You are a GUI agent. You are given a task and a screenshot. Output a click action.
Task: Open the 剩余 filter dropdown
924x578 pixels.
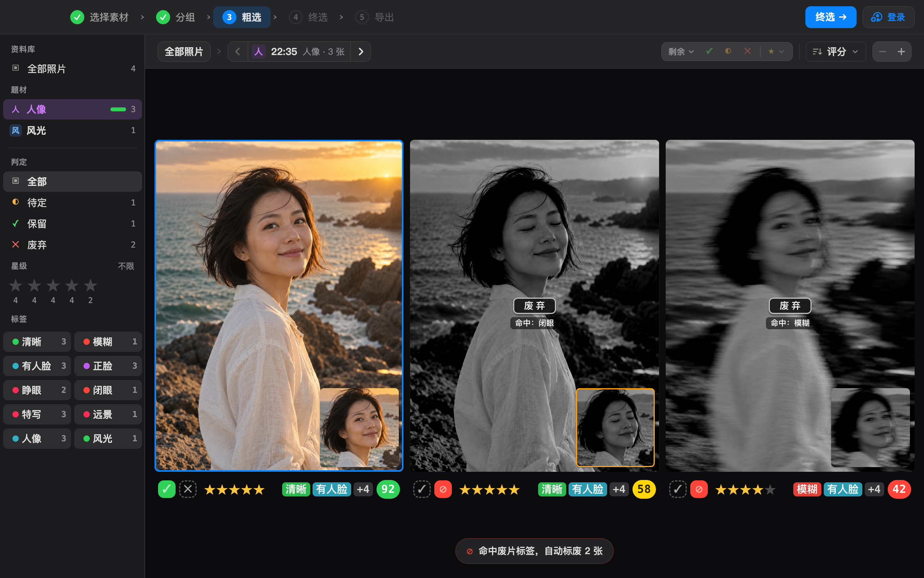click(x=681, y=52)
